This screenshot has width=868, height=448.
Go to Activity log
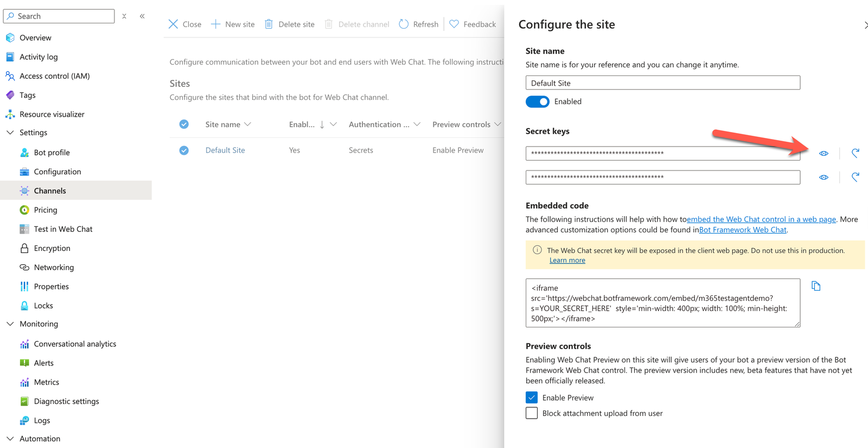tap(39, 57)
